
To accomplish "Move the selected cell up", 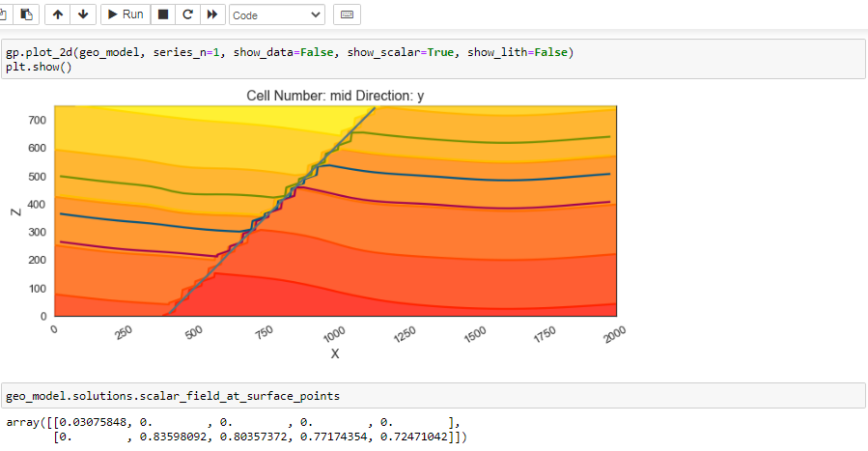I will coord(58,14).
